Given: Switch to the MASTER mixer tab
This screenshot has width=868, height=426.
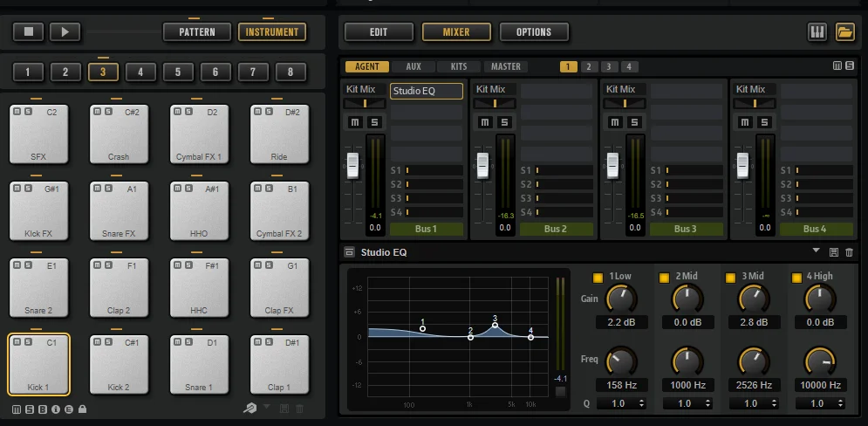Looking at the screenshot, I should coord(506,66).
